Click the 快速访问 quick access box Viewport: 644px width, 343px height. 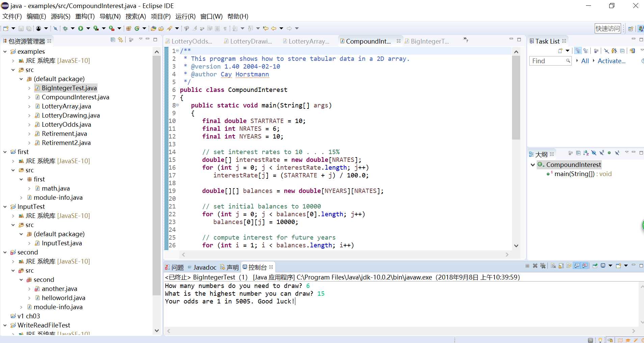[x=608, y=29]
